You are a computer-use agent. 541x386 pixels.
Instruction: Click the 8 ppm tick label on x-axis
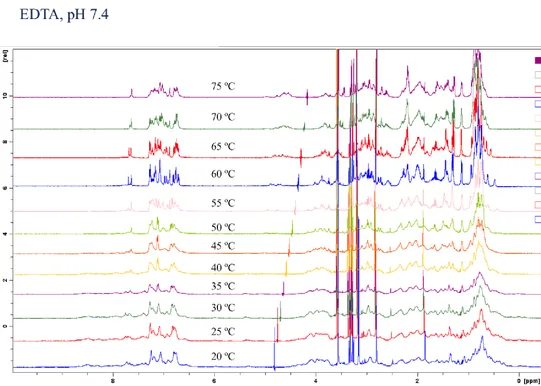pos(113,381)
